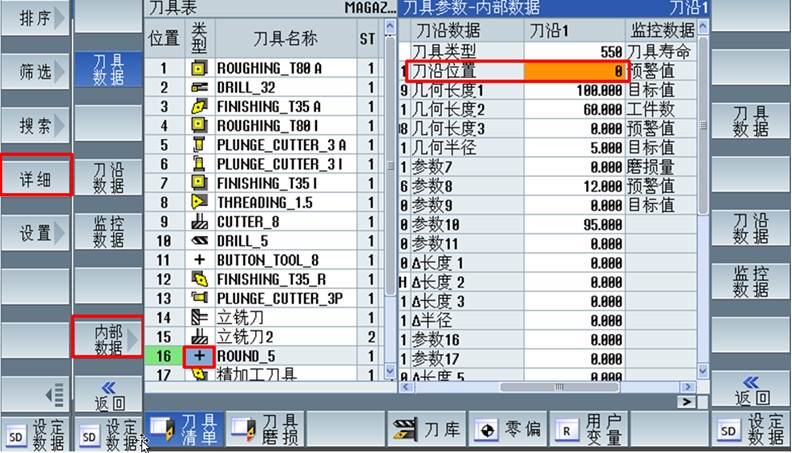Click the ST value 2 for 立铣刀2

coord(371,337)
